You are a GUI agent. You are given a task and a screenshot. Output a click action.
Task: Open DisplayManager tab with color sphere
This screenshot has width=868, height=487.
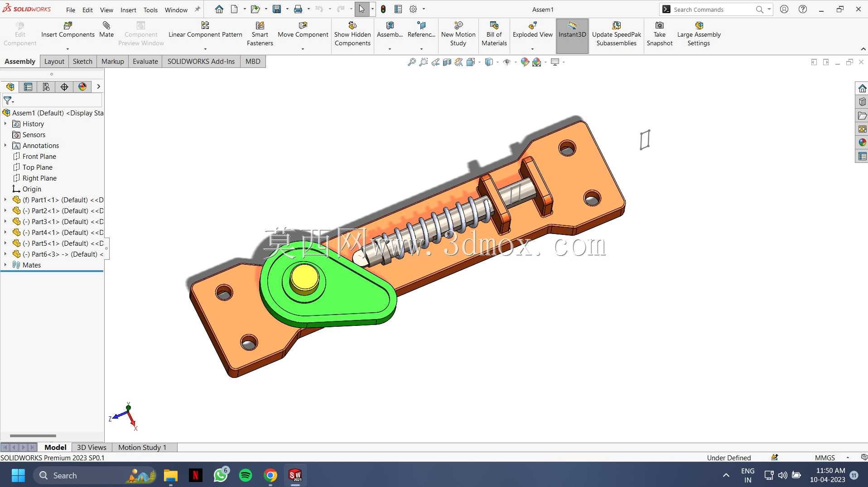82,87
